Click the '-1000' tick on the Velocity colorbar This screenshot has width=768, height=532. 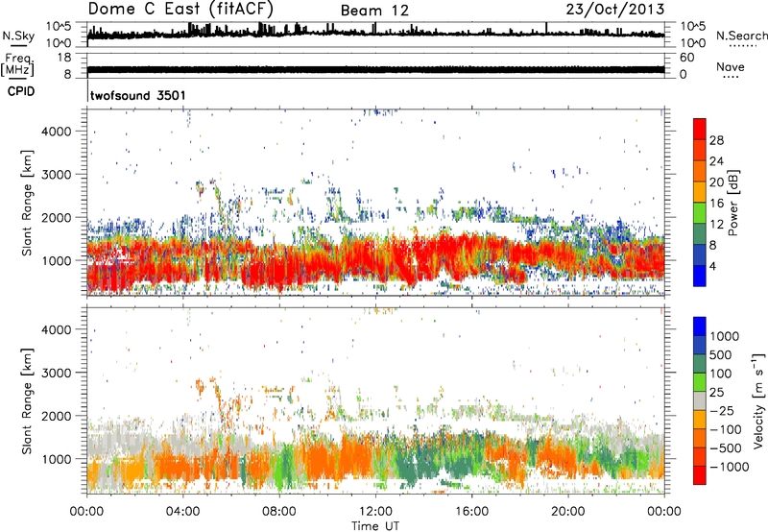tap(729, 467)
